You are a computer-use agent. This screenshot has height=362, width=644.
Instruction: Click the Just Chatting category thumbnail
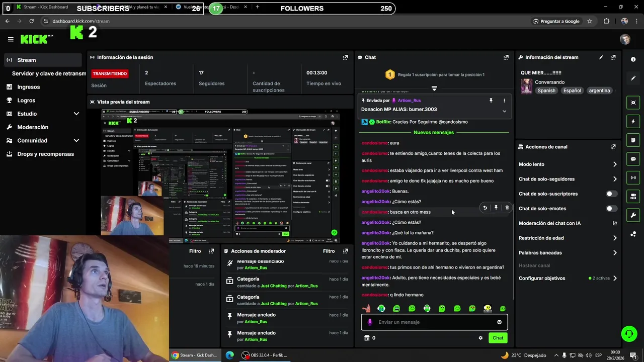click(526, 86)
